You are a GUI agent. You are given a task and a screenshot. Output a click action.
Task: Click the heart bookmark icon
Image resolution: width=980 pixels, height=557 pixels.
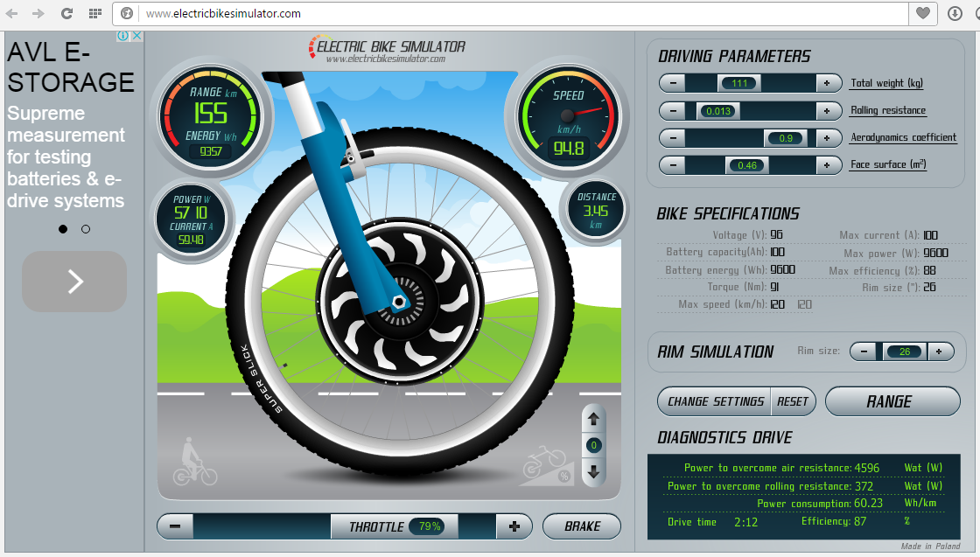(922, 14)
